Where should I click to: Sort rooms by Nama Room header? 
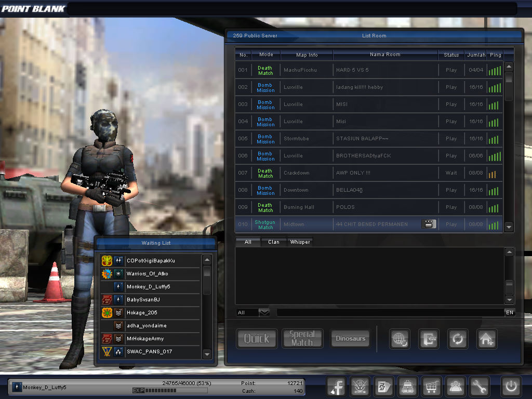pyautogui.click(x=385, y=54)
